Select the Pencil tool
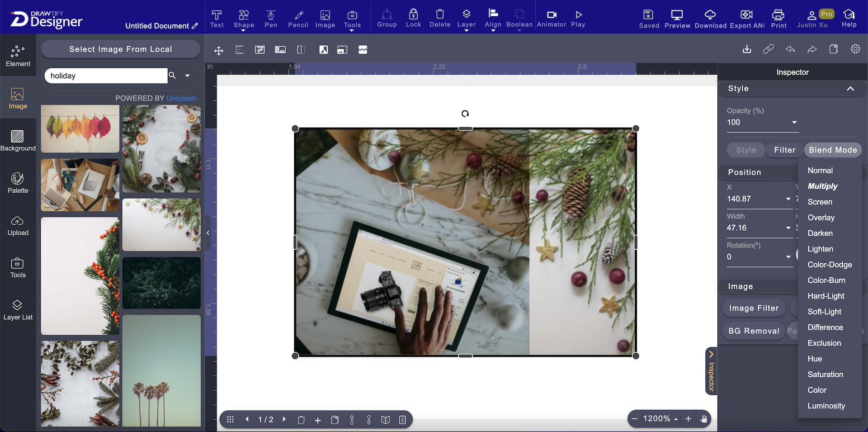This screenshot has width=868, height=432. click(x=298, y=19)
